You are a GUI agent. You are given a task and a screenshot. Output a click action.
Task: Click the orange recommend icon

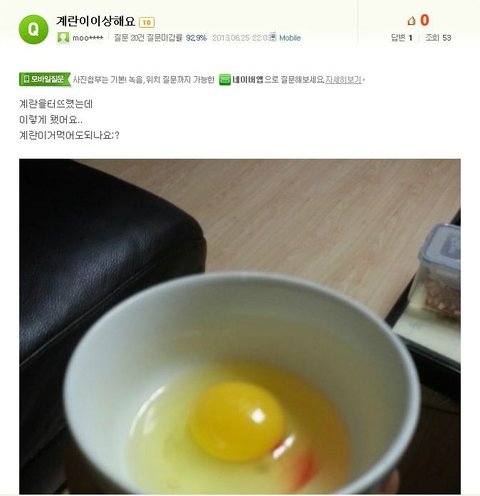click(411, 21)
